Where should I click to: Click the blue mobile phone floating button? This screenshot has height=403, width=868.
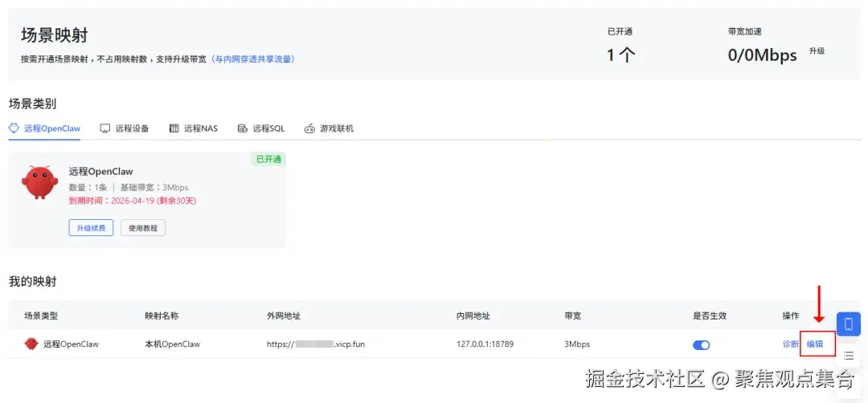point(849,324)
